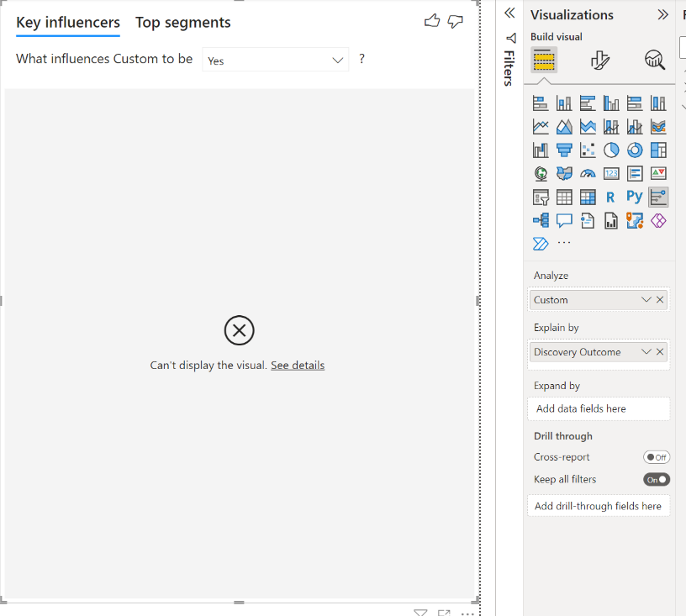The width and height of the screenshot is (686, 616).
Task: Choose the clustered column chart visual
Action: [611, 103]
